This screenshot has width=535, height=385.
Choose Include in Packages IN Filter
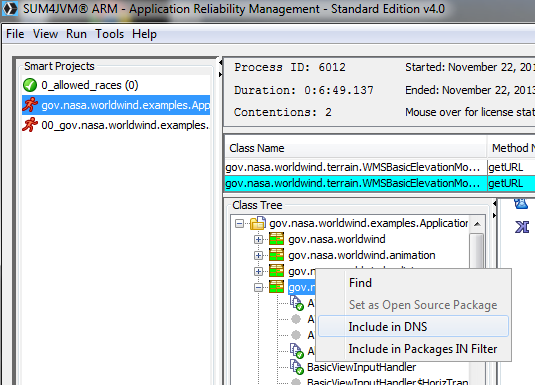click(413, 349)
